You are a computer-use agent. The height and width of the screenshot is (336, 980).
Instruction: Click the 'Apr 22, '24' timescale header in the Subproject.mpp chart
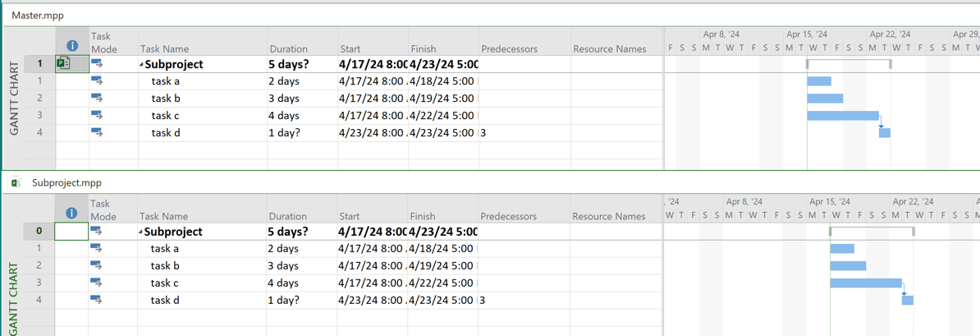(914, 202)
